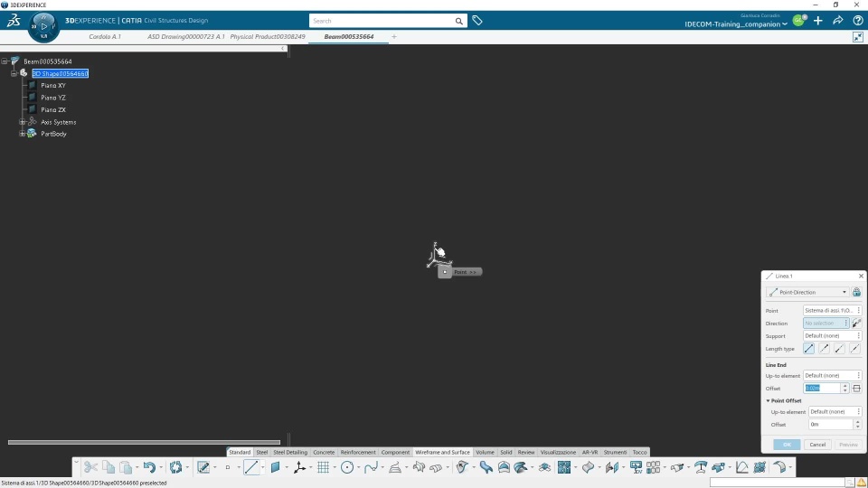Select the Circle tool icon

(347, 467)
